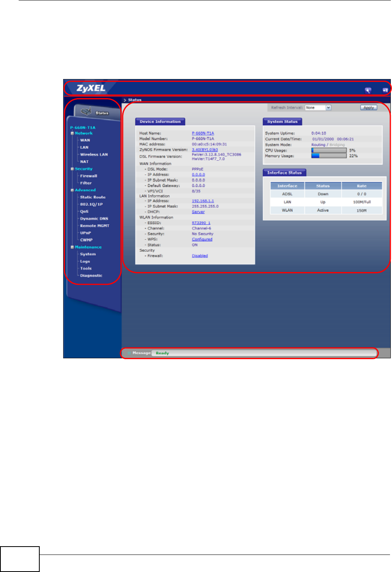The image size is (392, 572).
Task: Collapse the Network menu group
Action: (72, 133)
